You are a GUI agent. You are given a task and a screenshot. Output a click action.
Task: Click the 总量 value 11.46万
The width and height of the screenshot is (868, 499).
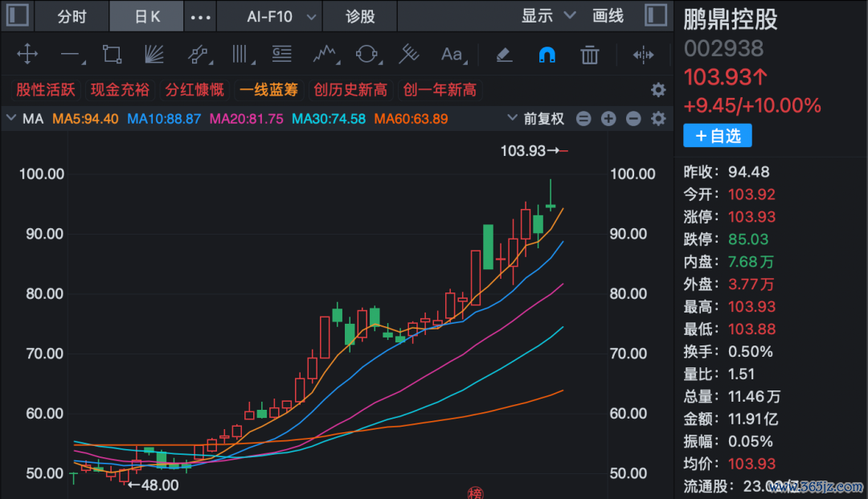click(754, 397)
